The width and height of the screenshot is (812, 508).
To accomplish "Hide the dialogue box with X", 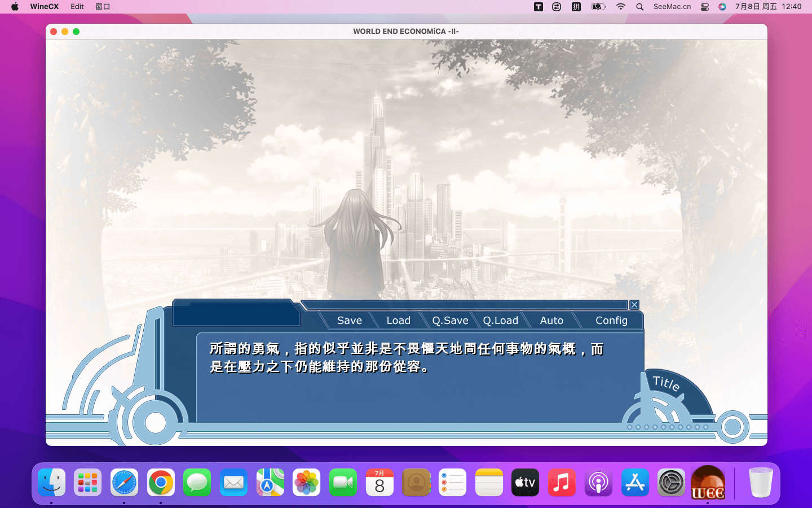I will coord(634,305).
